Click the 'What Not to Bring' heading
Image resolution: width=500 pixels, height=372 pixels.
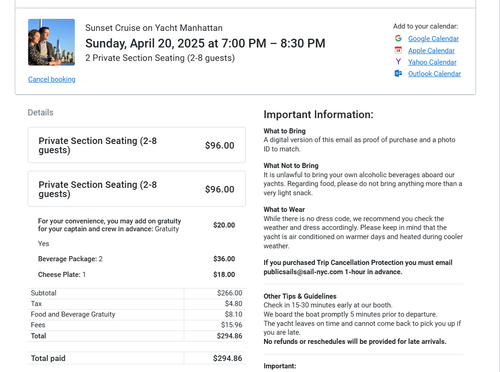[x=291, y=166]
